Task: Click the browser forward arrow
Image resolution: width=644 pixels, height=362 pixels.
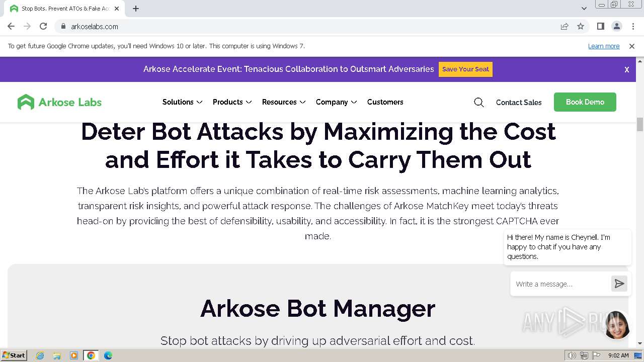Action: point(27,26)
